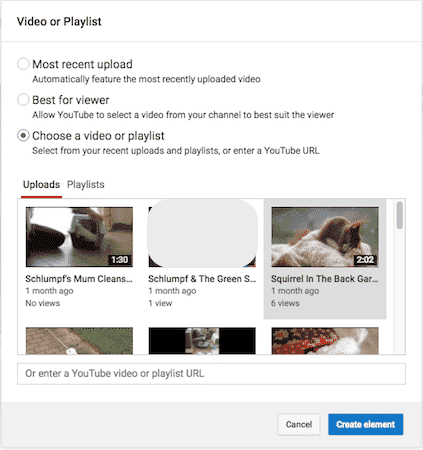
Task: Switch to the Playlists tab
Action: (x=86, y=184)
